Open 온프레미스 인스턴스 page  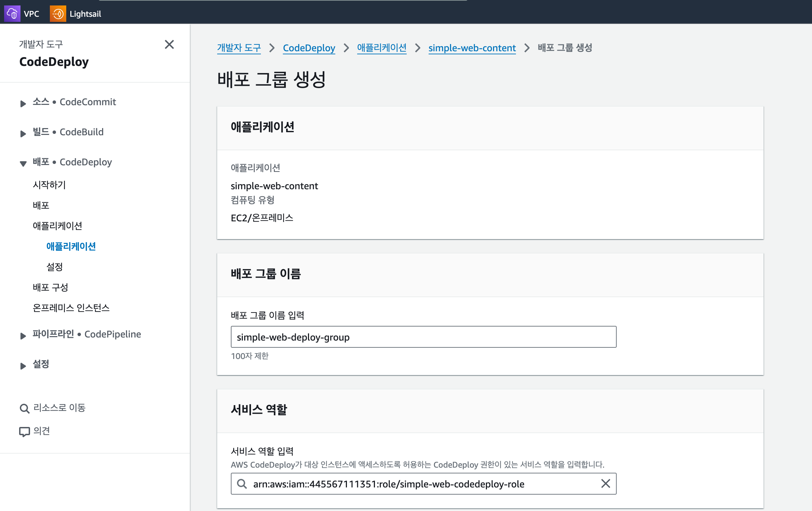click(x=71, y=308)
